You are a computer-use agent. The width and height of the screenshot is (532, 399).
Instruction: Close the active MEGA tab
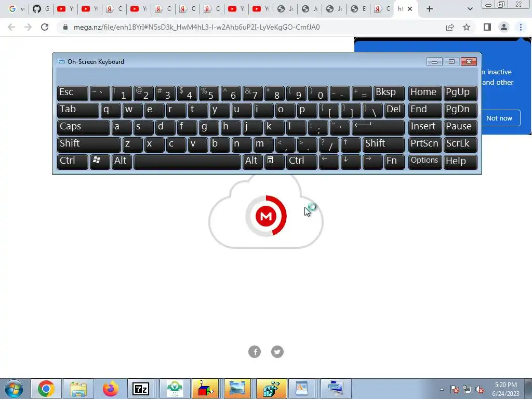[x=410, y=9]
